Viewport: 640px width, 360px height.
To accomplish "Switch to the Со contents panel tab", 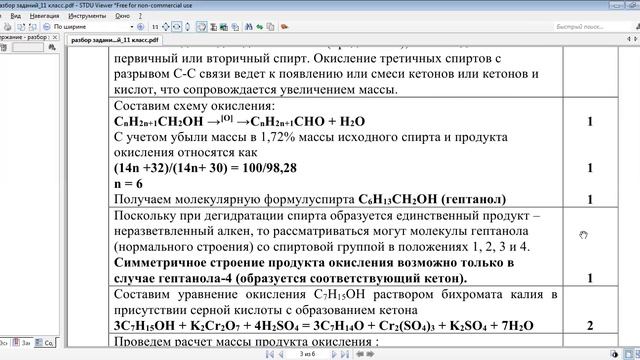I will (x=45, y=343).
